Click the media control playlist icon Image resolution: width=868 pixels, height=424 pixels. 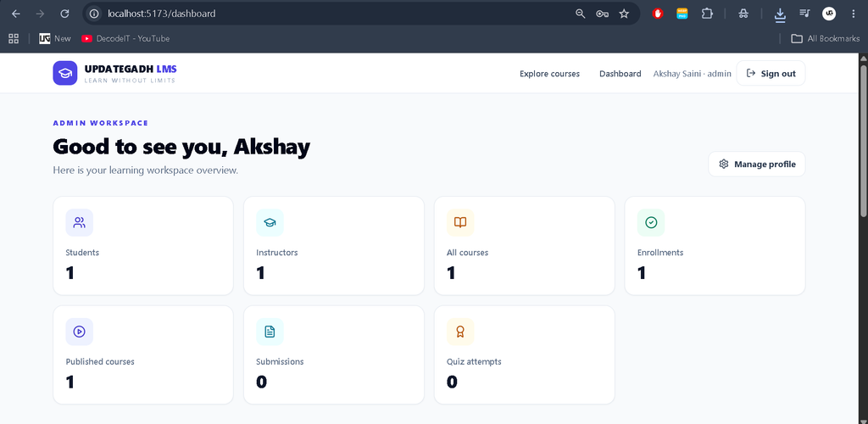[805, 14]
